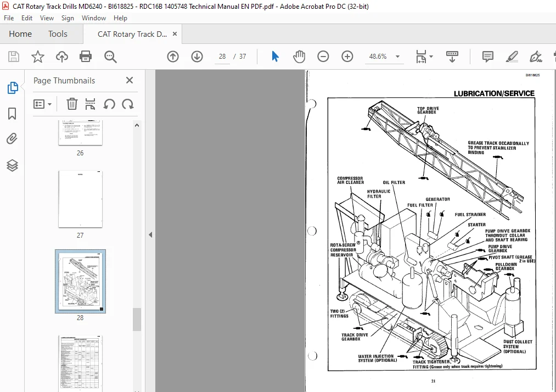The height and width of the screenshot is (392, 556).
Task: Click the print pages thumbnail tool
Action: [90, 104]
